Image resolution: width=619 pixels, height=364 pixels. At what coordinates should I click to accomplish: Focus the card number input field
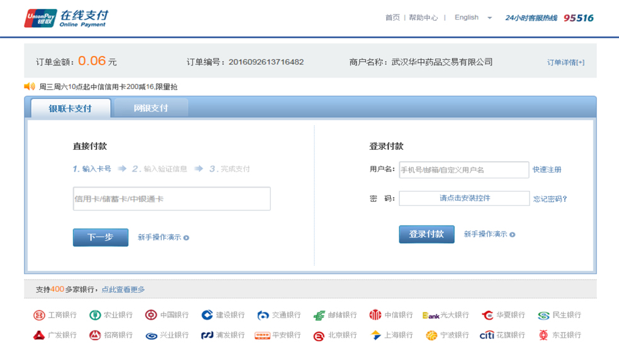pyautogui.click(x=171, y=199)
